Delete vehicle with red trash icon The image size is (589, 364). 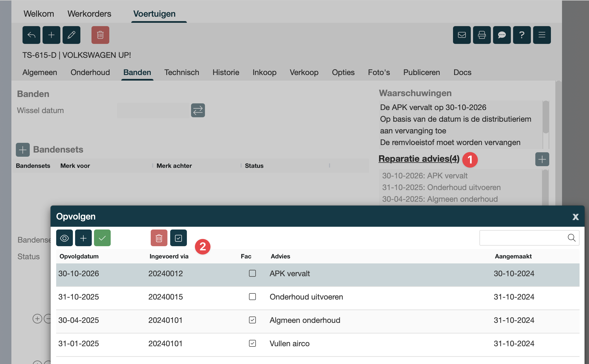coord(100,35)
